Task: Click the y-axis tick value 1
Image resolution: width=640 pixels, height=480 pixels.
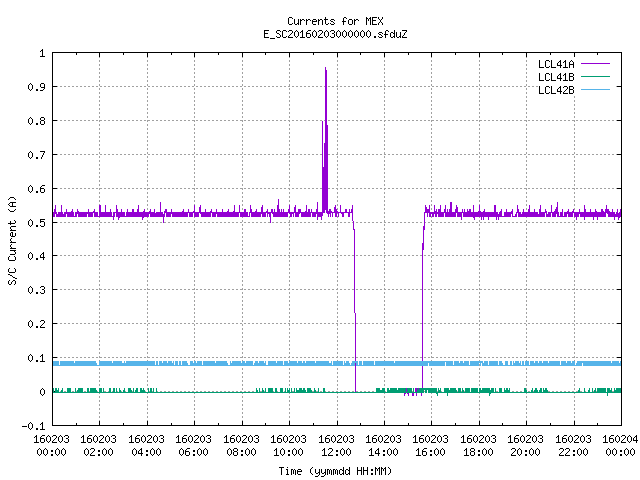Action: [x=42, y=53]
